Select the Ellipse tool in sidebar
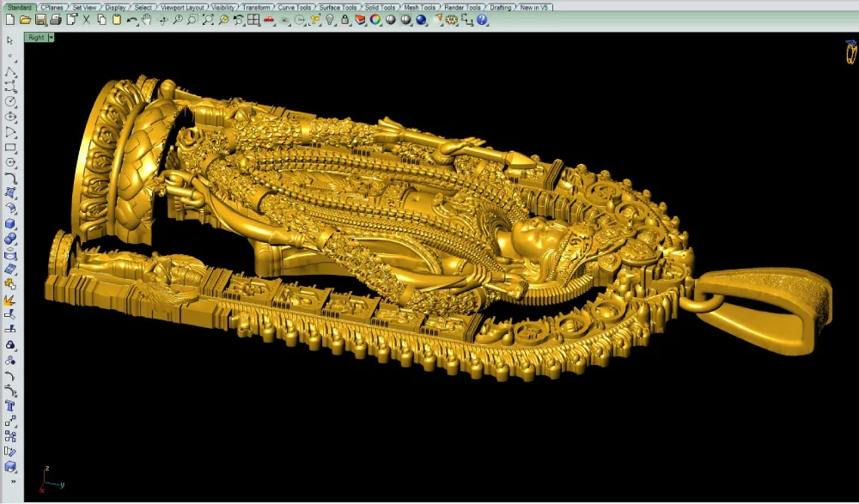Screen dimensions: 859x504 10,118
